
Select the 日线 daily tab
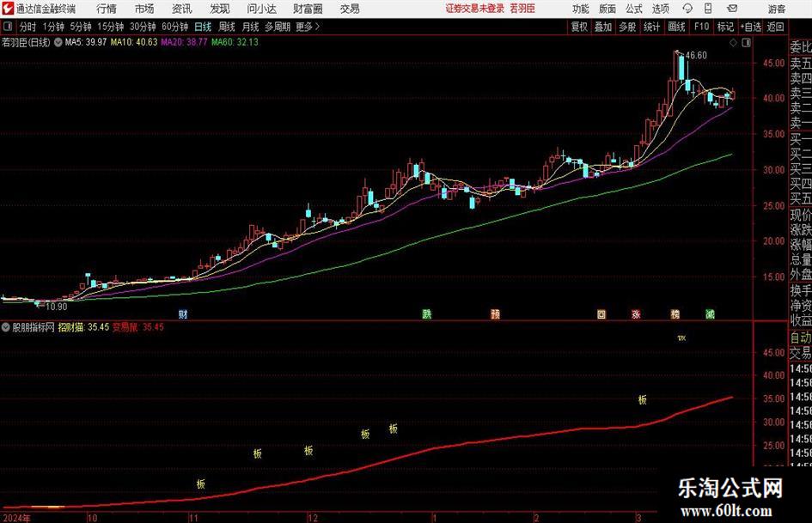[x=203, y=27]
